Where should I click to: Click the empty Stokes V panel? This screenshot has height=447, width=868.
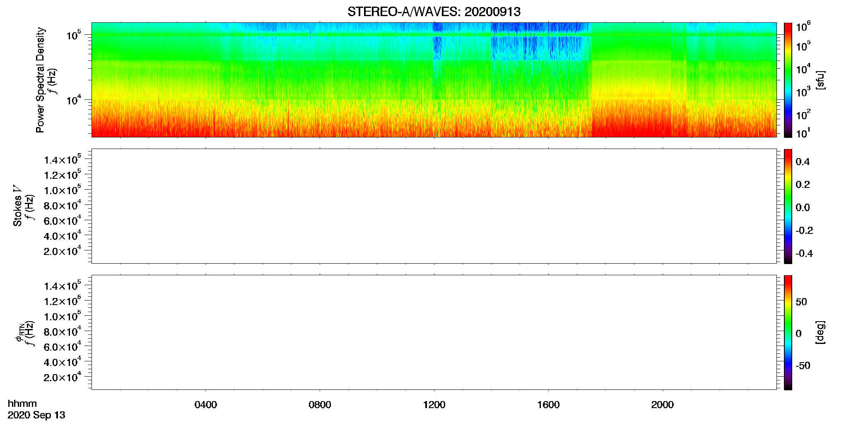pyautogui.click(x=434, y=206)
